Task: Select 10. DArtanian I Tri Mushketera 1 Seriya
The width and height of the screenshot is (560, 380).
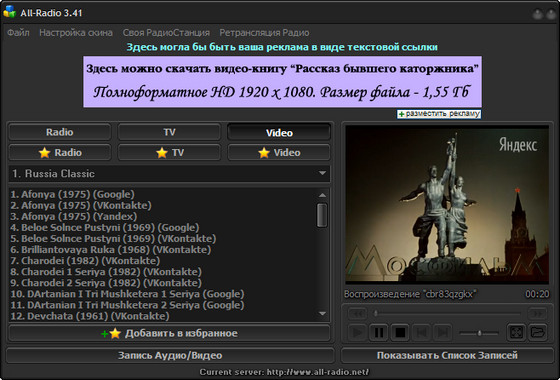Action: point(127,294)
